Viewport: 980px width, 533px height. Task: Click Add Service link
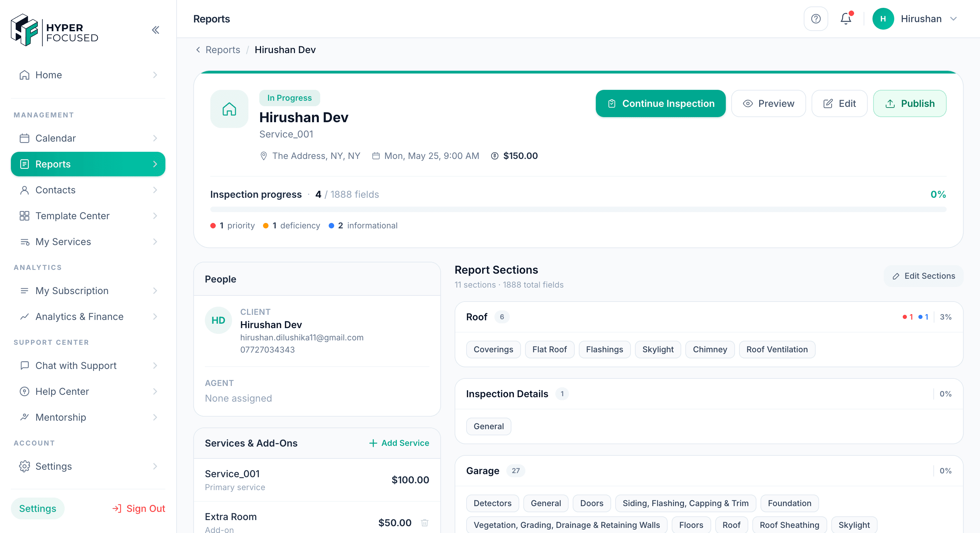399,443
